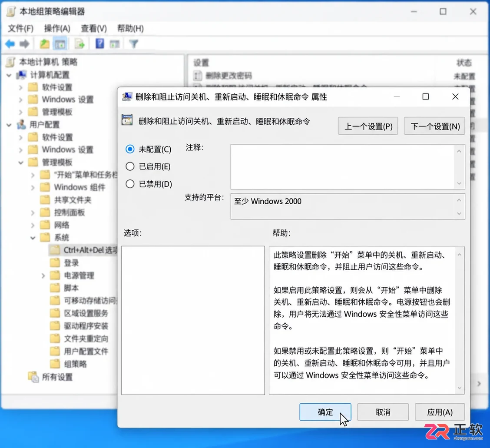Screen dimensions: 490x448
Task: Collapse the 用户配置 tree node
Action: [9, 125]
